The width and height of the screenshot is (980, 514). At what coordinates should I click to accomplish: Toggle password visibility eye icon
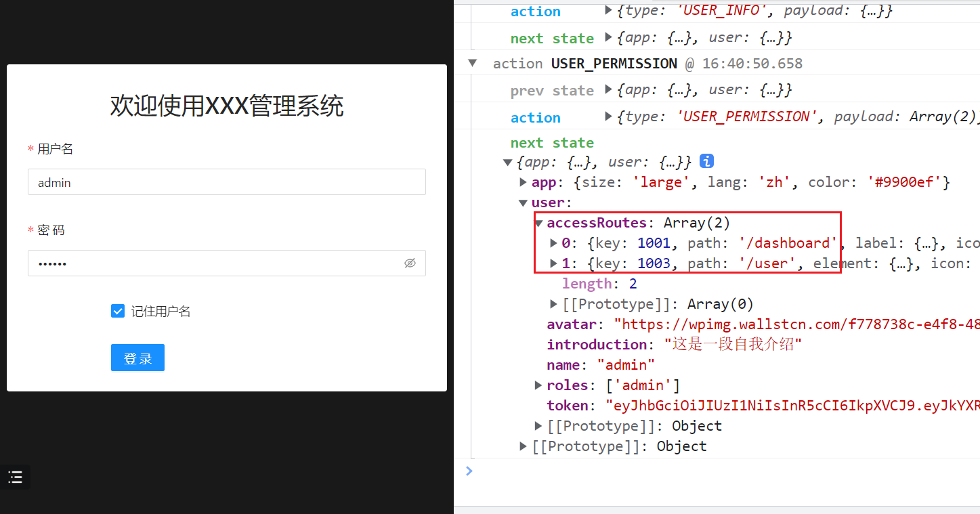click(x=410, y=263)
